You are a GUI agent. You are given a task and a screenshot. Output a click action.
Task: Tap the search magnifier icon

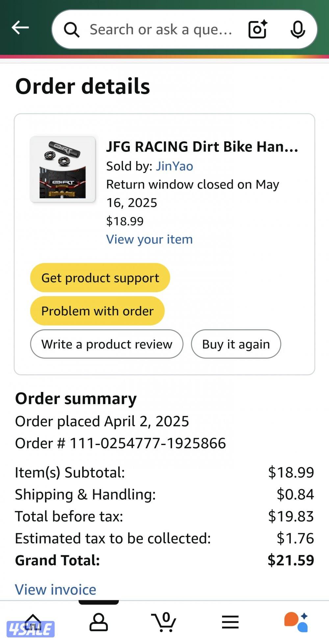tap(71, 30)
